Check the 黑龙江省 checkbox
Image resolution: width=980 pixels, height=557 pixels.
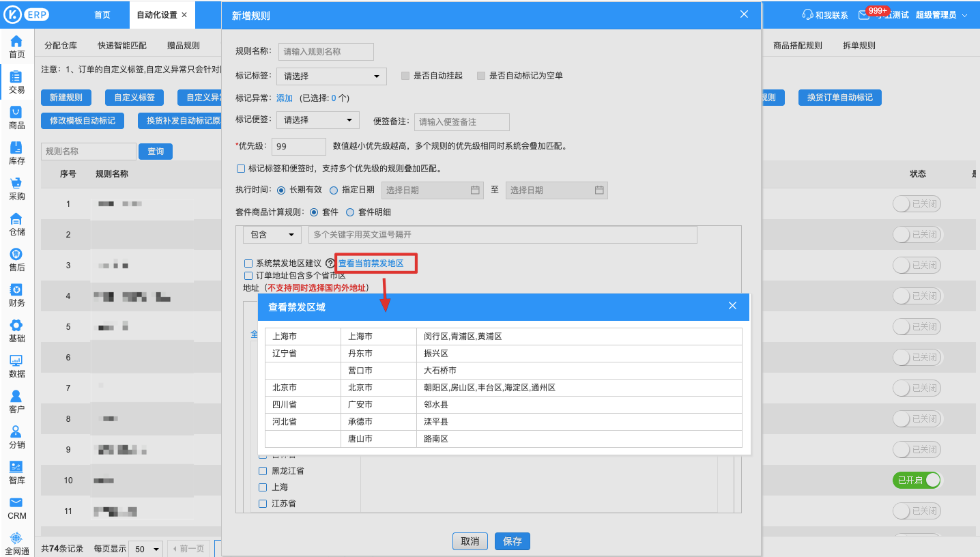tap(262, 471)
